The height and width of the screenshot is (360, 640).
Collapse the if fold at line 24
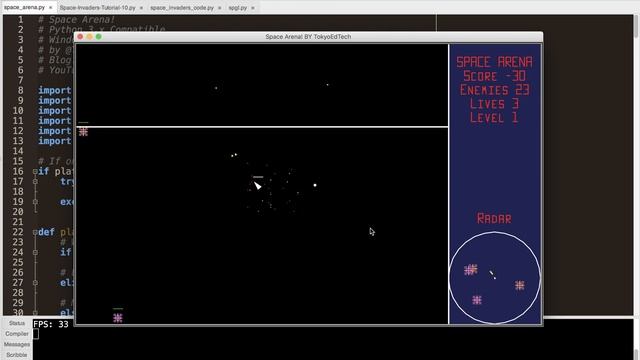click(35, 252)
